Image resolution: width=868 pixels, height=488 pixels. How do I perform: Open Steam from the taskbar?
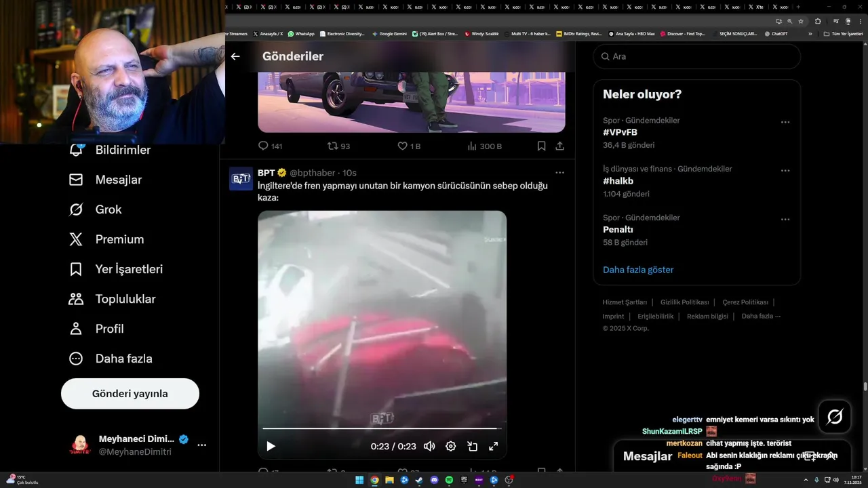[x=419, y=480]
